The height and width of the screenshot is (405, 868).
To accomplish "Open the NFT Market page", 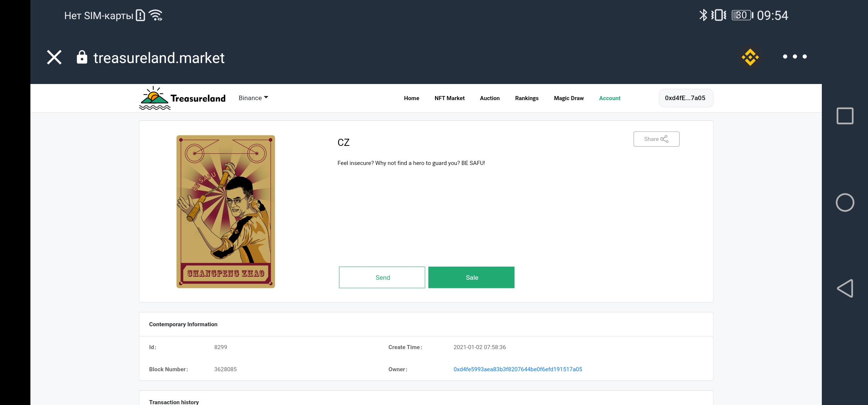I will click(449, 98).
